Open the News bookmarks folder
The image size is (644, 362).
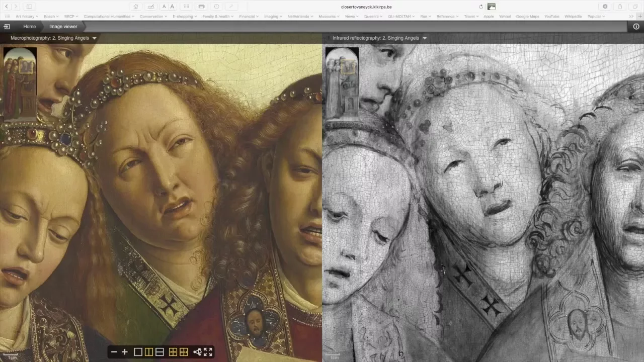pos(352,17)
